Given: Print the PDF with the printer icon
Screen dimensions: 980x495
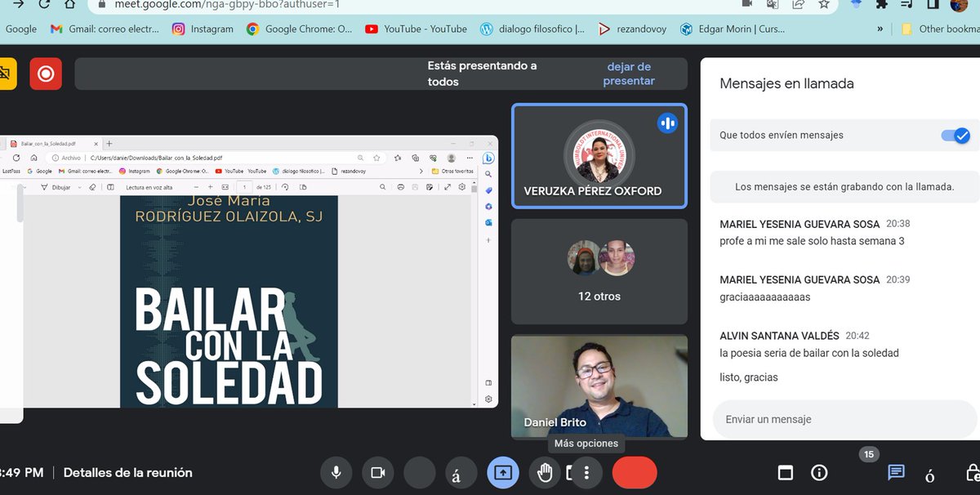Looking at the screenshot, I should point(401,187).
